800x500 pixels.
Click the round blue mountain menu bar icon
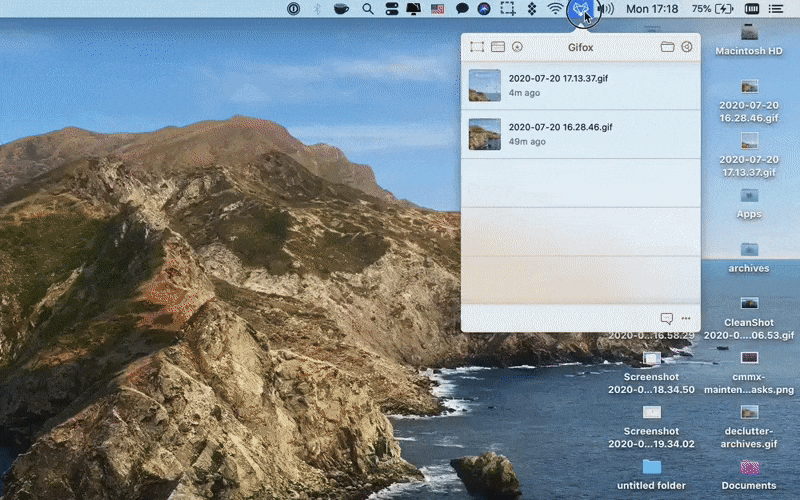(x=484, y=9)
